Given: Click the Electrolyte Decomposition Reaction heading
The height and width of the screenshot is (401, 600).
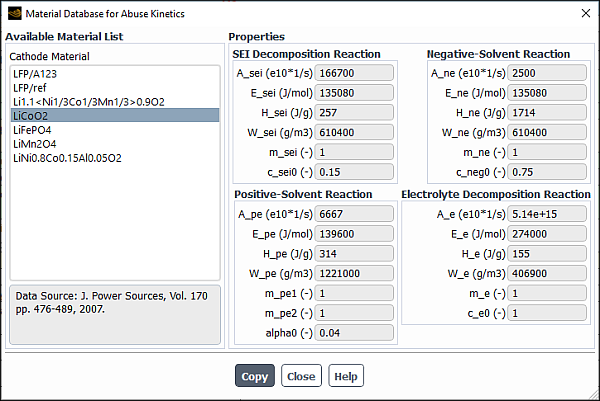Looking at the screenshot, I should pyautogui.click(x=496, y=194).
